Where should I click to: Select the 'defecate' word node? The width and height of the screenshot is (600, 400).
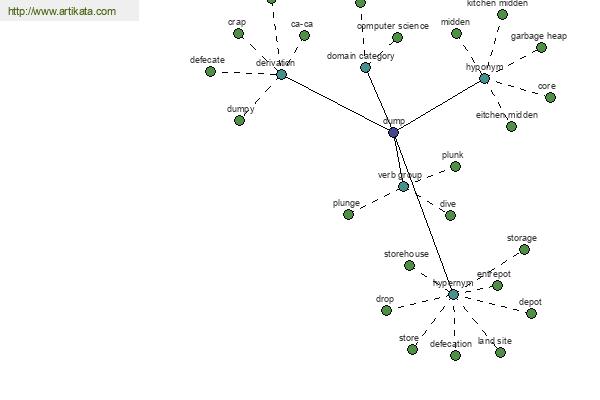tap(210, 72)
